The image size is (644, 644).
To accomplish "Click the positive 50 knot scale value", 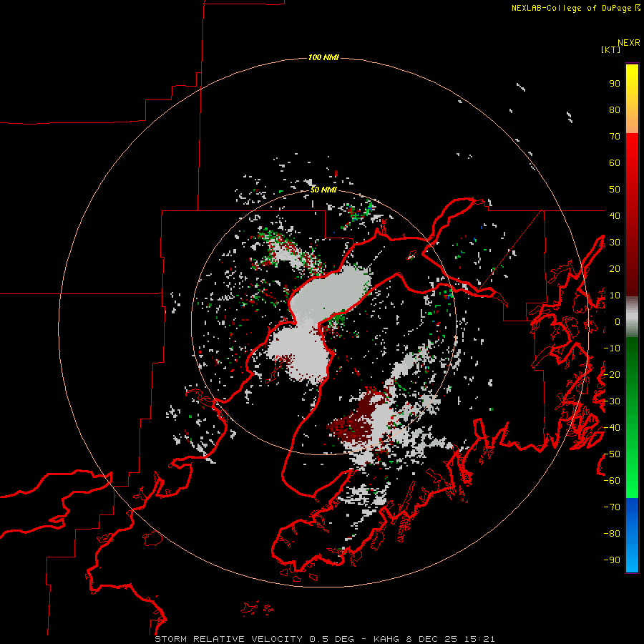I will pos(615,190).
